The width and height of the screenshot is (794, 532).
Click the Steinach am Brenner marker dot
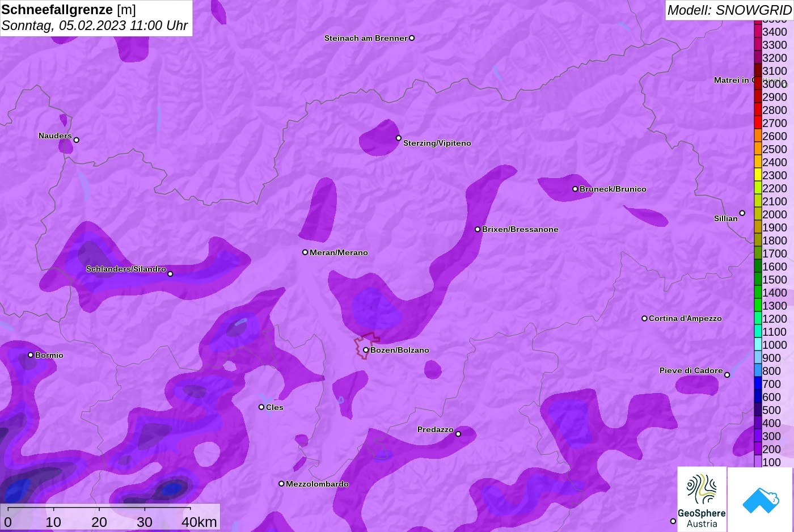412,38
